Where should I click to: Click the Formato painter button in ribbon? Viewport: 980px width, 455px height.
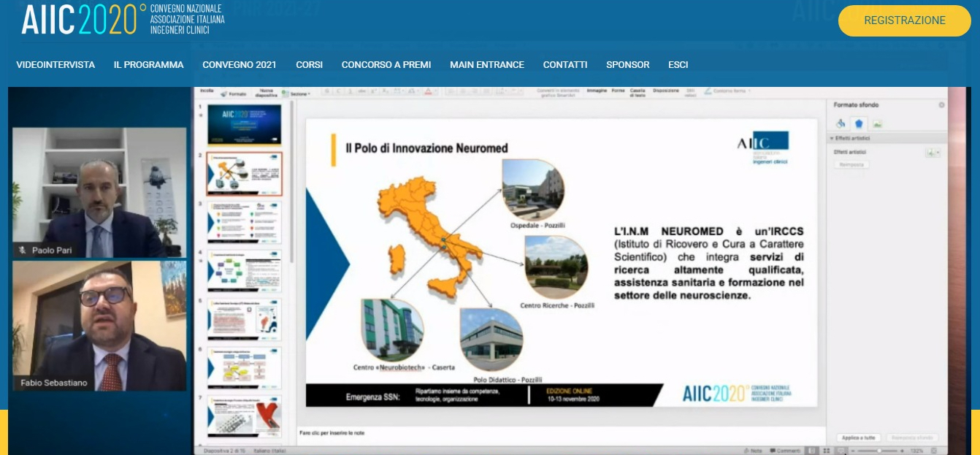(x=234, y=94)
